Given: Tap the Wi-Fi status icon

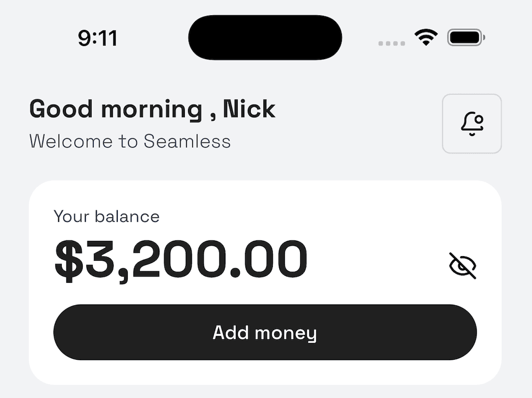Looking at the screenshot, I should coord(426,38).
